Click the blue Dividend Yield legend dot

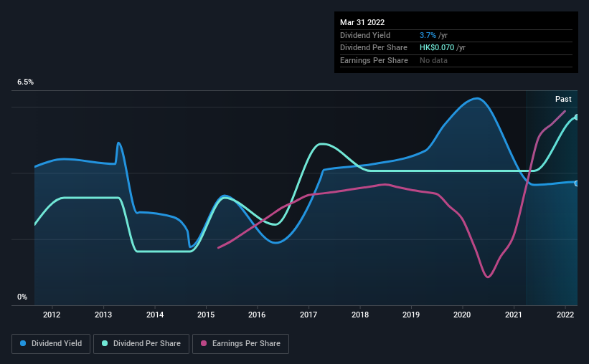tap(23, 343)
